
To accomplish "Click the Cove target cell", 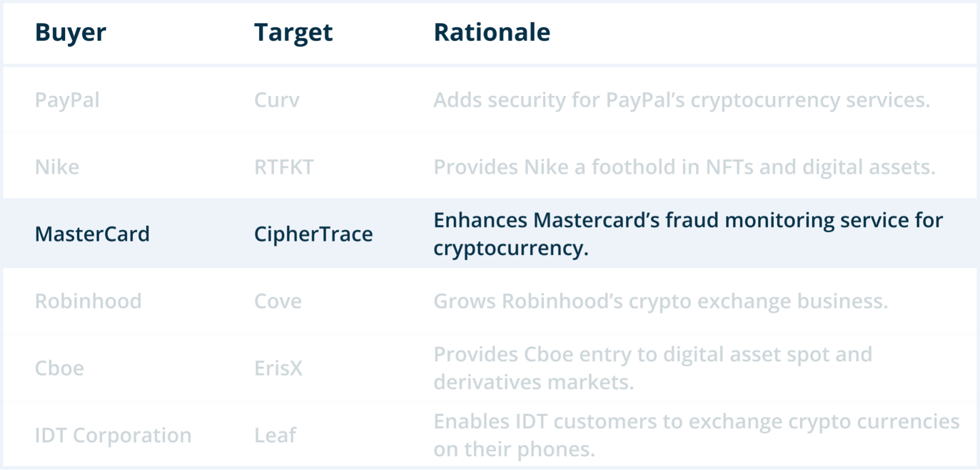I will point(278,301).
